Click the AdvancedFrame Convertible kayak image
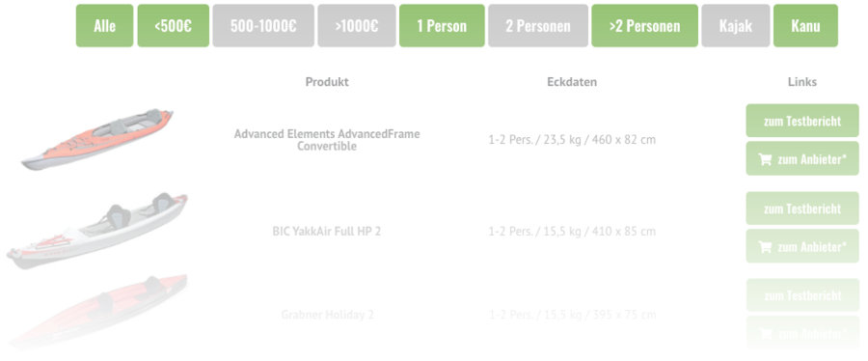 point(96,139)
